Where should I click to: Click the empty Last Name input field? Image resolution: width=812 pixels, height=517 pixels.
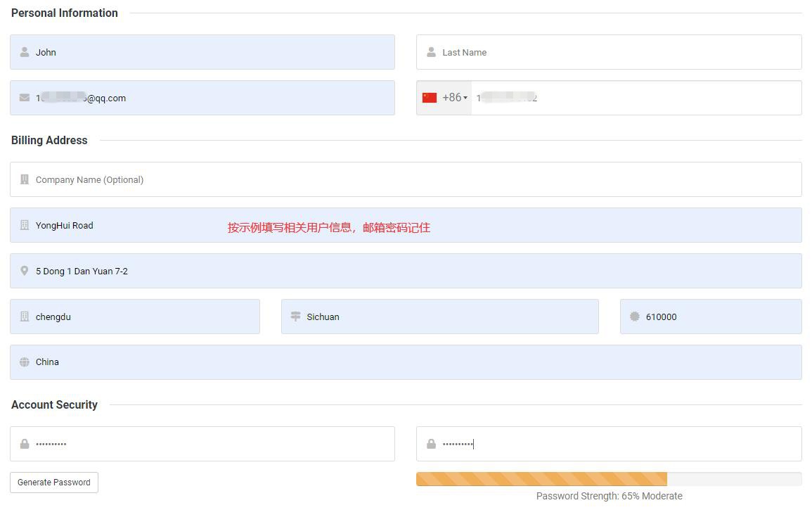pyautogui.click(x=609, y=51)
